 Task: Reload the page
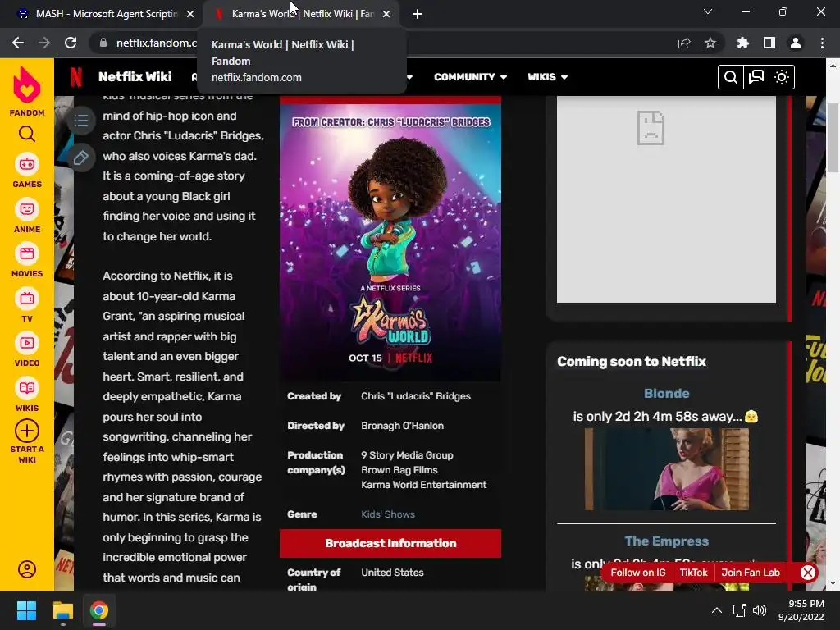[71, 43]
